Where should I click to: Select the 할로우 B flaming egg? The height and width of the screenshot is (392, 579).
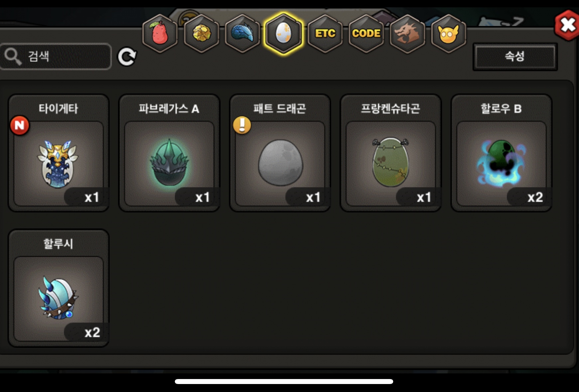pos(501,153)
